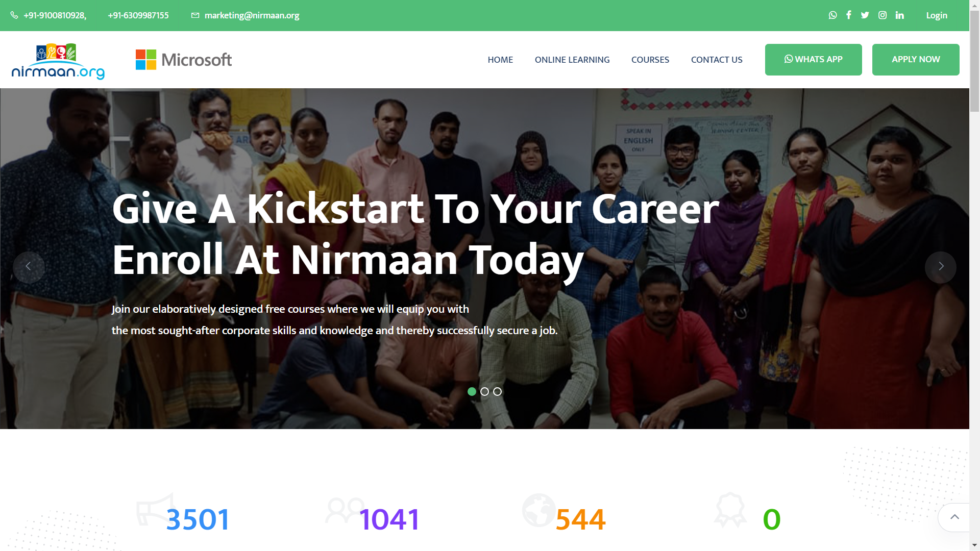Open the Login link
The image size is (980, 551).
click(x=936, y=15)
